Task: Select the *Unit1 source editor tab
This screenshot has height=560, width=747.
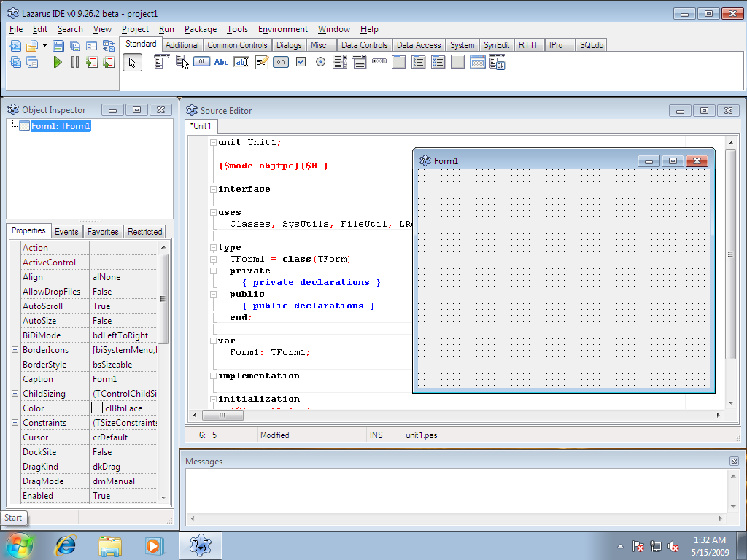Action: [x=201, y=125]
